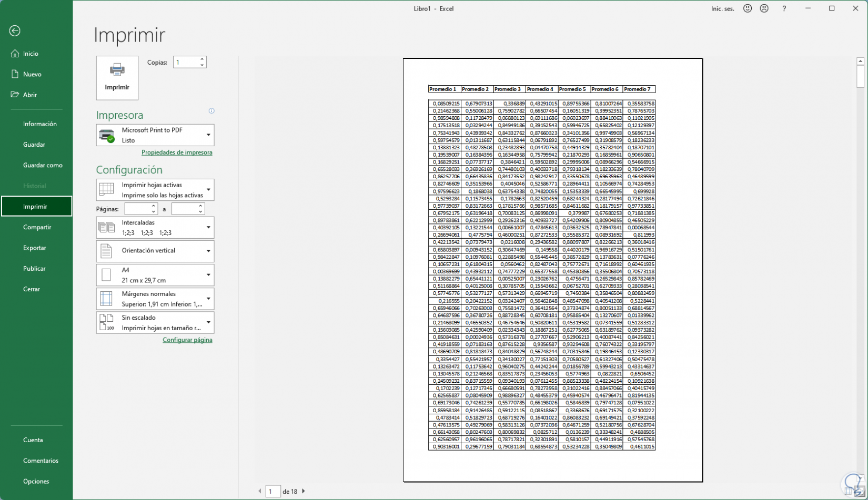Viewport: 868px width, 500px height.
Task: Select the Imprimir sidebar tab
Action: pos(36,207)
